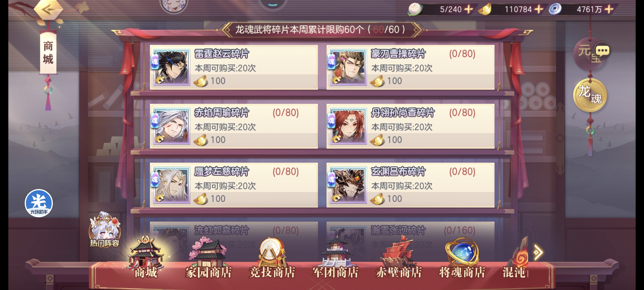
Task: Select 玄渊吕布碎片 shop item
Action: (410, 185)
